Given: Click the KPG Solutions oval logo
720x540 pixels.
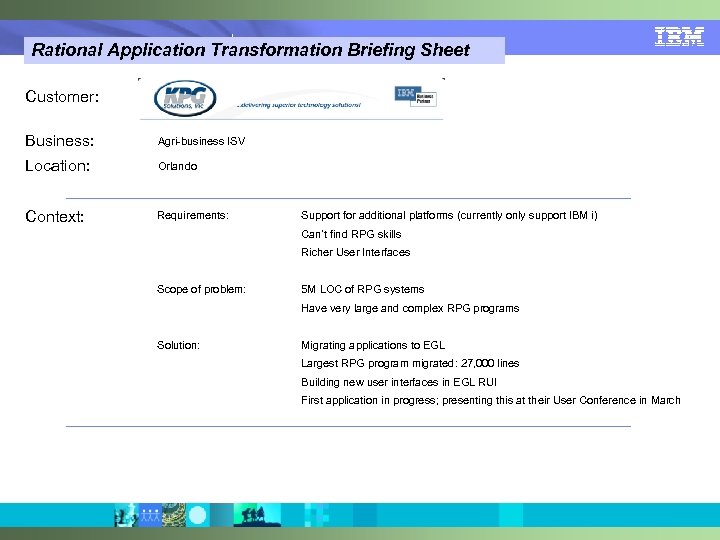Looking at the screenshot, I should [185, 98].
